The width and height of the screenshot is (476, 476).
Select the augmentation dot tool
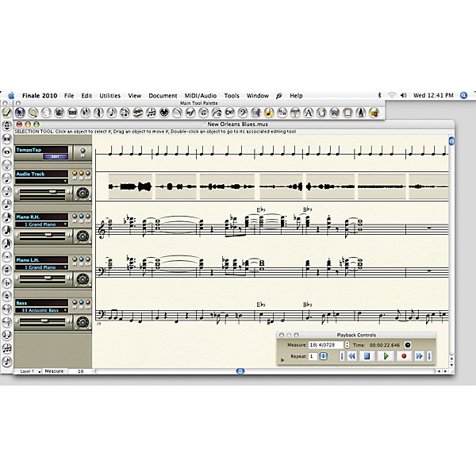tap(6, 256)
